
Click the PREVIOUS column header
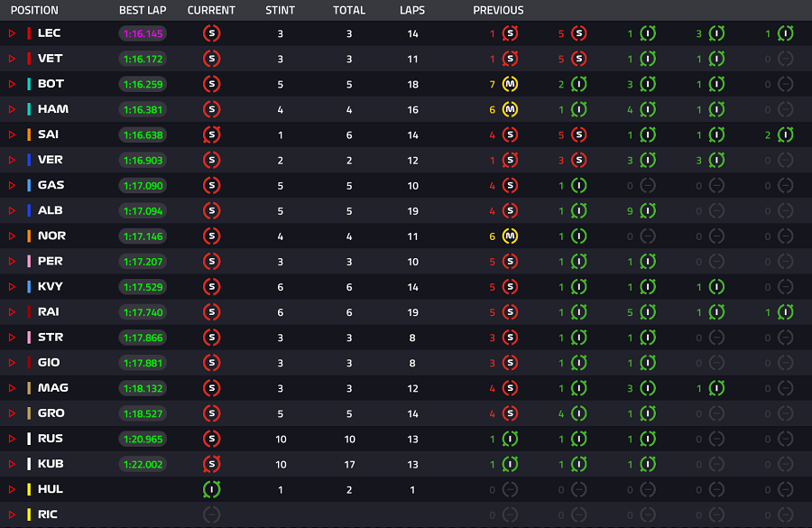coord(498,10)
